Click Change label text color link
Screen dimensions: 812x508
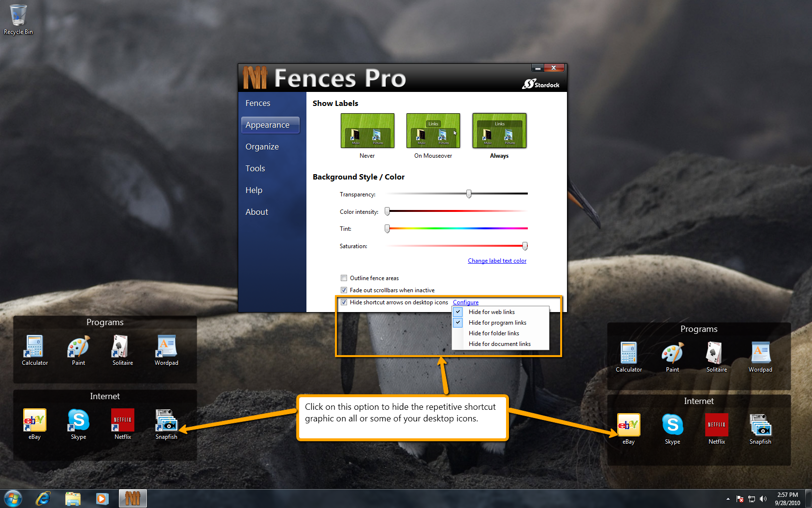pyautogui.click(x=497, y=261)
